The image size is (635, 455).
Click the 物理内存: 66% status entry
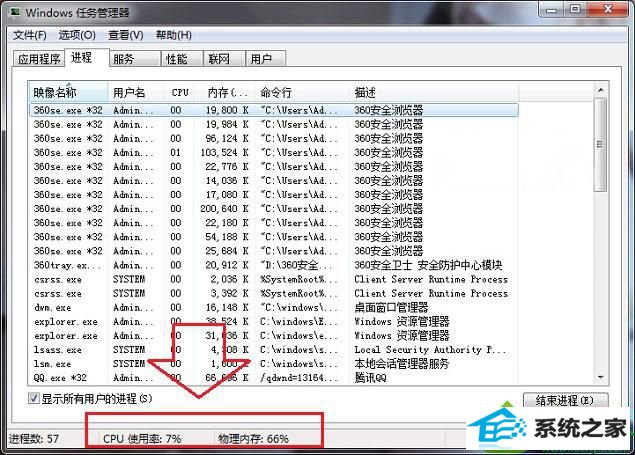pos(253,439)
